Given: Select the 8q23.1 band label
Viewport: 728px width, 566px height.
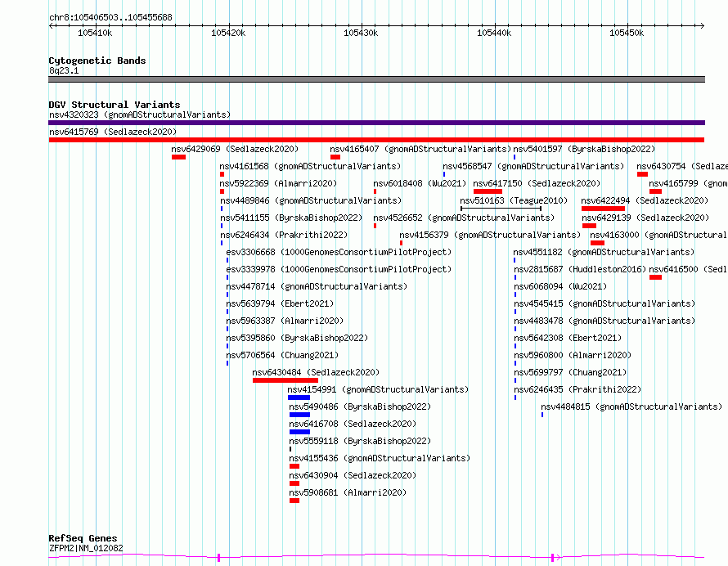Looking at the screenshot, I should click(x=64, y=70).
